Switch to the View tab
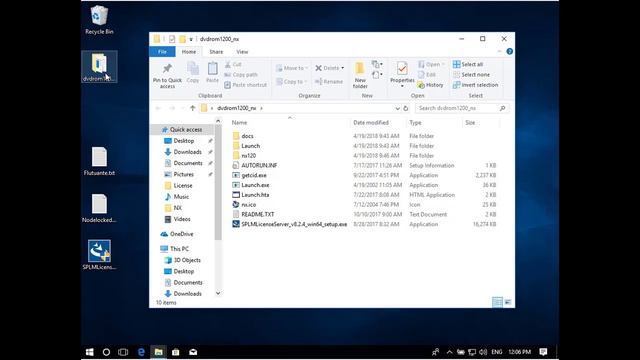Image resolution: width=640 pixels, height=360 pixels. click(x=242, y=52)
